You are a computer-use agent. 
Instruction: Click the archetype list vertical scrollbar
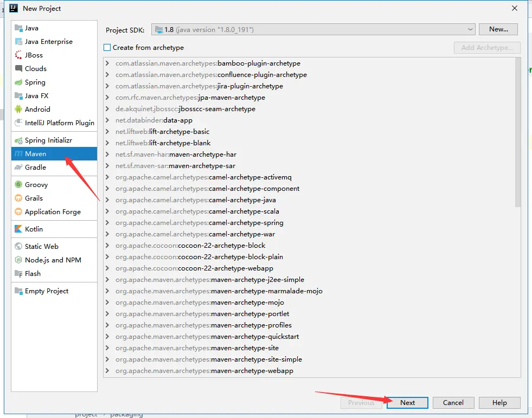[x=517, y=132]
